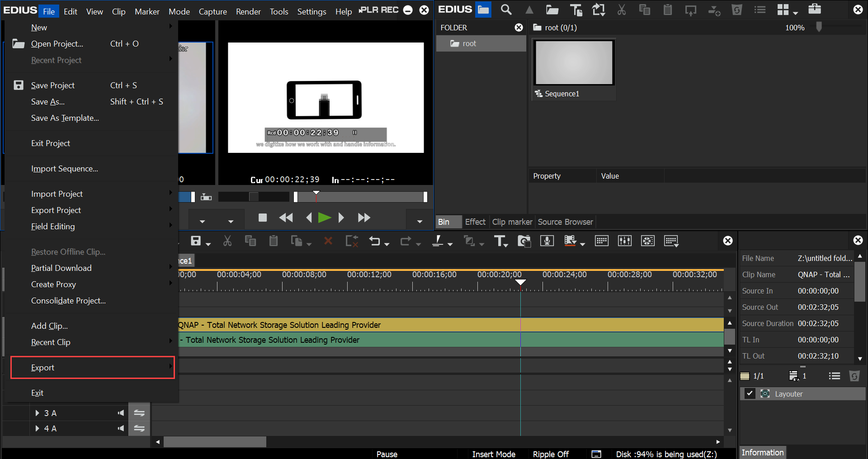Click the green Play button
Viewport: 868px width, 459px height.
pos(324,218)
